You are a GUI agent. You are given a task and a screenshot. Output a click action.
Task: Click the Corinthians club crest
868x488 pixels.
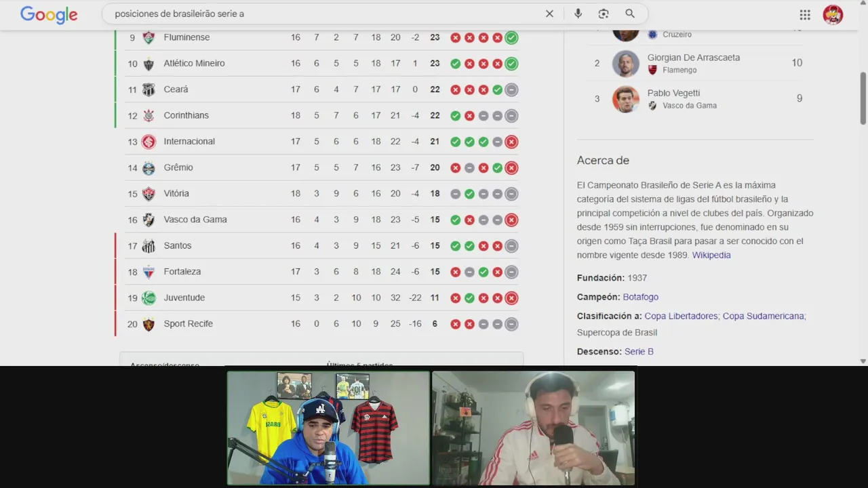(149, 116)
